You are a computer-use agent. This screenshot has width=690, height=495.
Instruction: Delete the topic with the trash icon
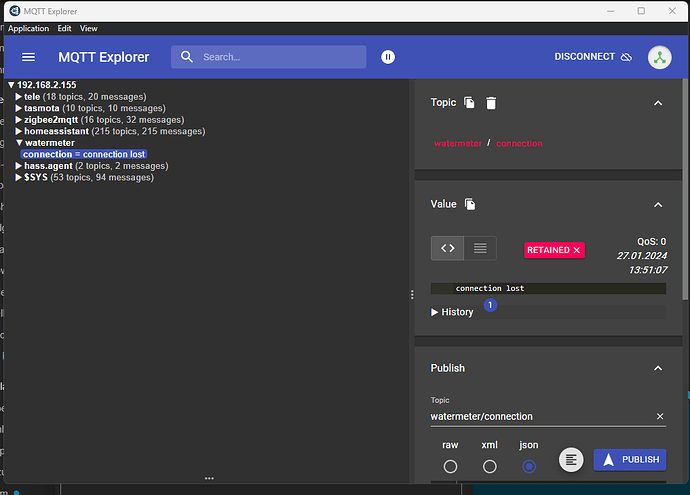tap(491, 103)
